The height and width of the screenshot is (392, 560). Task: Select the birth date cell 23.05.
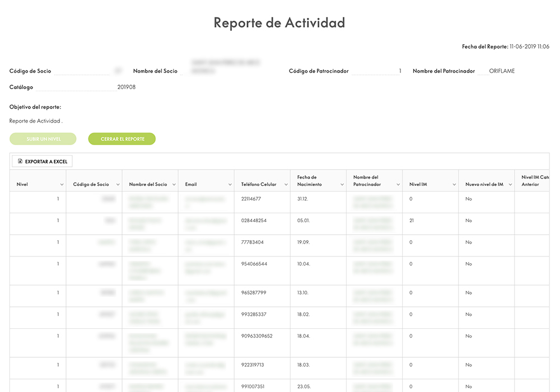(304, 386)
